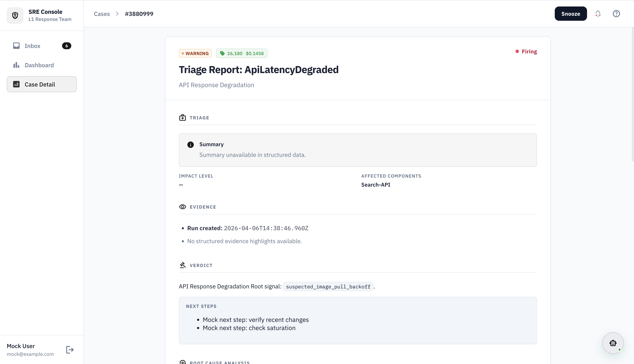
Task: Click the Evidence eye icon
Action: pos(183,207)
